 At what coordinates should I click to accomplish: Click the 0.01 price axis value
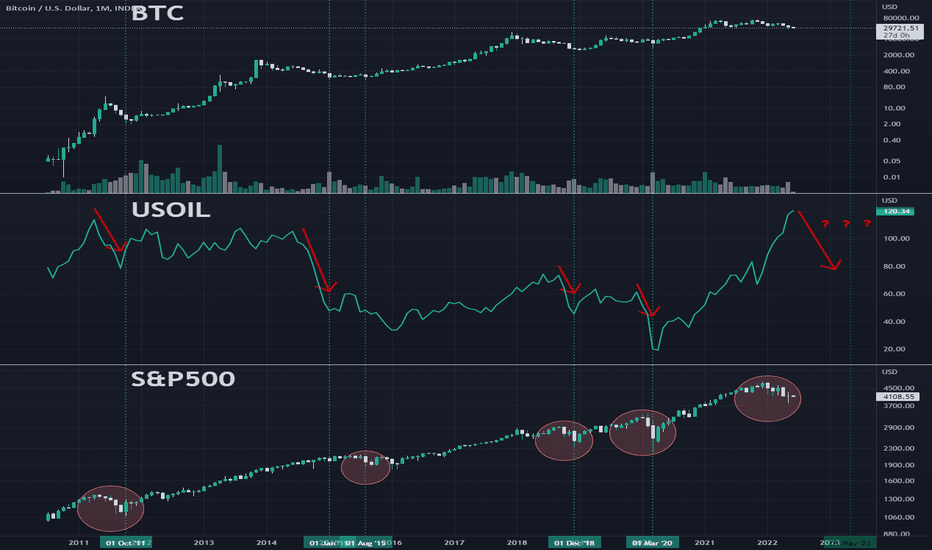pos(892,177)
